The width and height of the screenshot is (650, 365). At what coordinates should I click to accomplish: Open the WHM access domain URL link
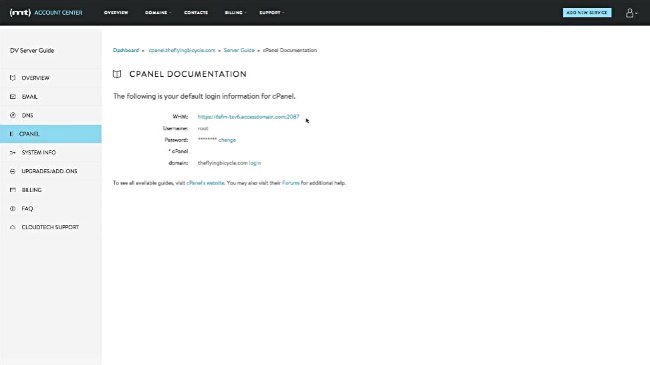[248, 117]
